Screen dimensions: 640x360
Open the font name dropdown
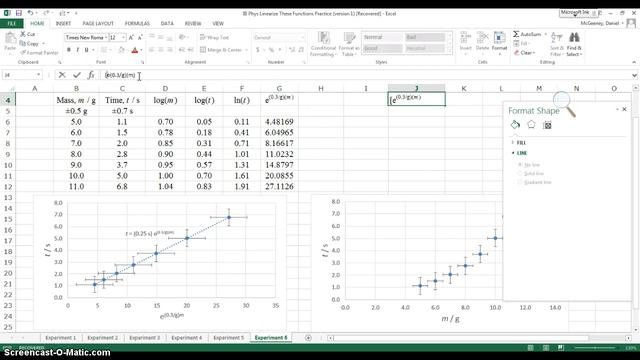106,38
